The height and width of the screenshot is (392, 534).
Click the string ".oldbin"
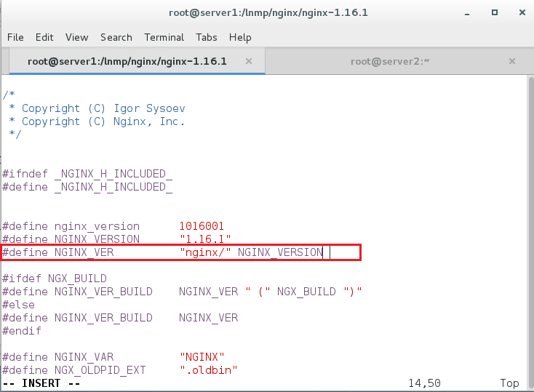click(208, 370)
